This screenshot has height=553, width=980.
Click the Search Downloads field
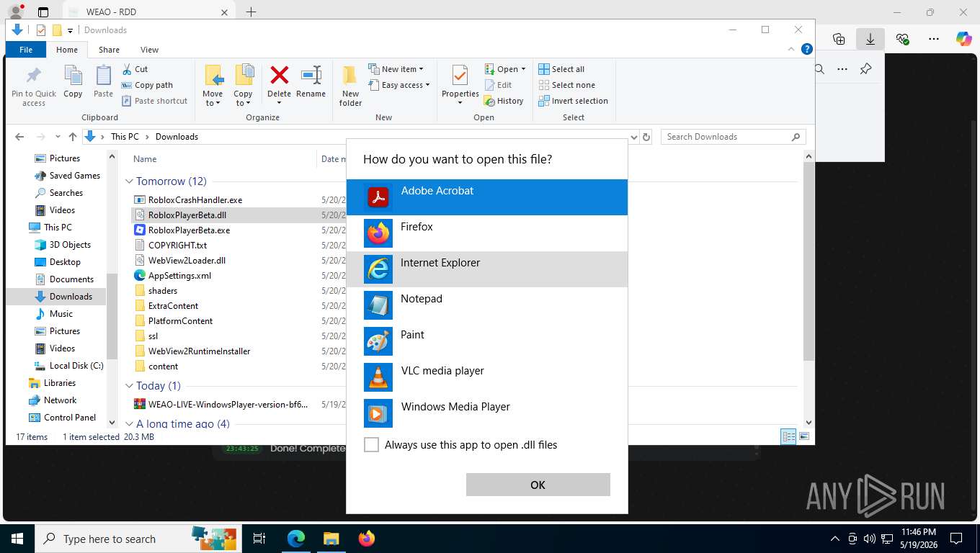click(x=733, y=137)
